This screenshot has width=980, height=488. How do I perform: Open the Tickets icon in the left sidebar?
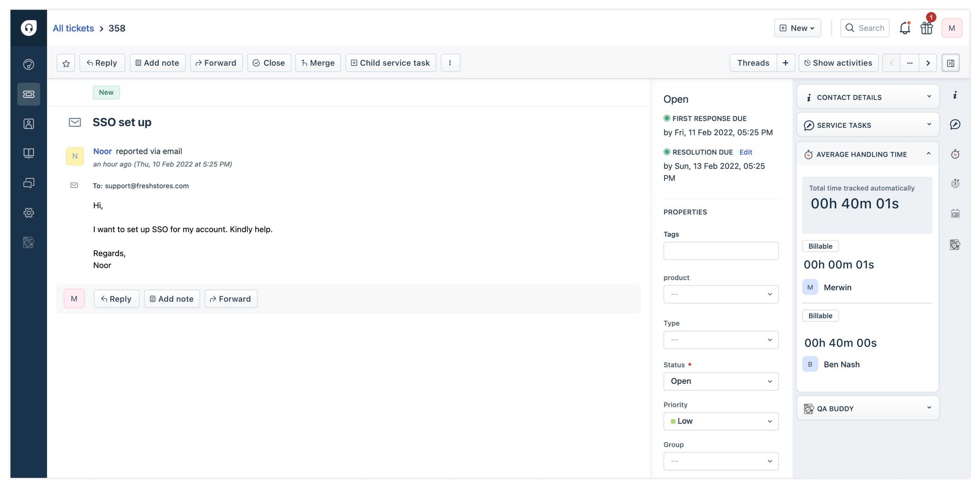pos(29,94)
